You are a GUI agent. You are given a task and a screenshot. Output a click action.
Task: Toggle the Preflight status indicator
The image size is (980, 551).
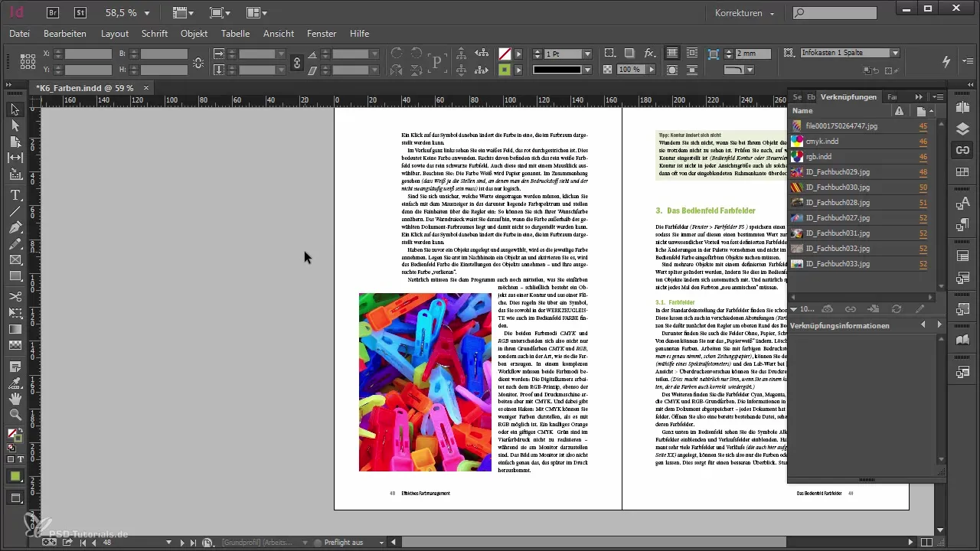(x=318, y=542)
